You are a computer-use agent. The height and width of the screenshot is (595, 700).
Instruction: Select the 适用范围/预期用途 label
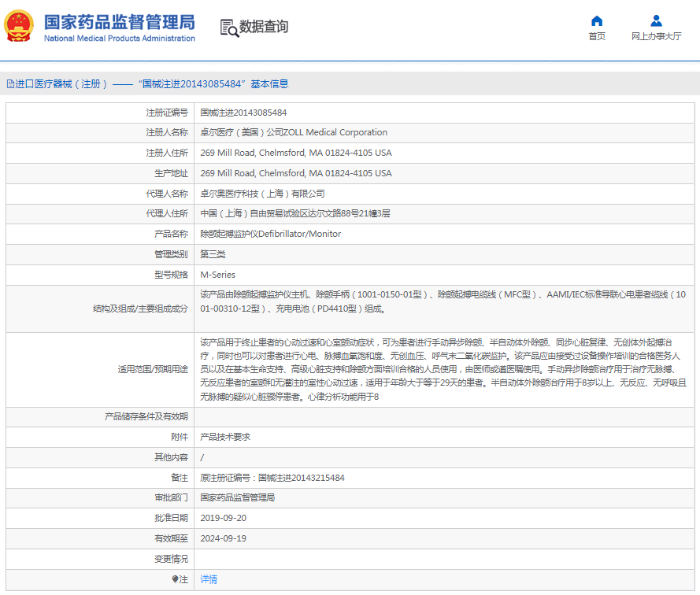tap(153, 370)
